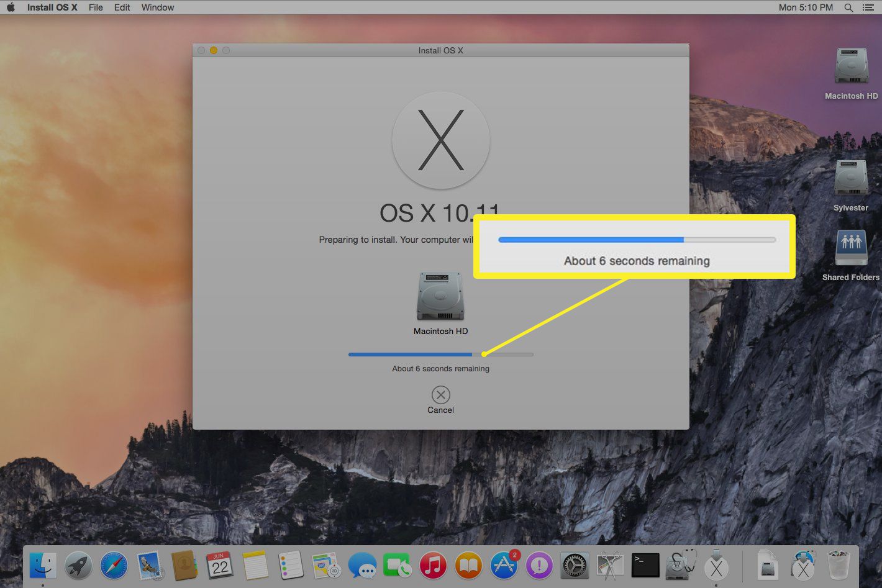Open Spotlight search in menu bar
The image size is (882, 588).
pos(848,7)
